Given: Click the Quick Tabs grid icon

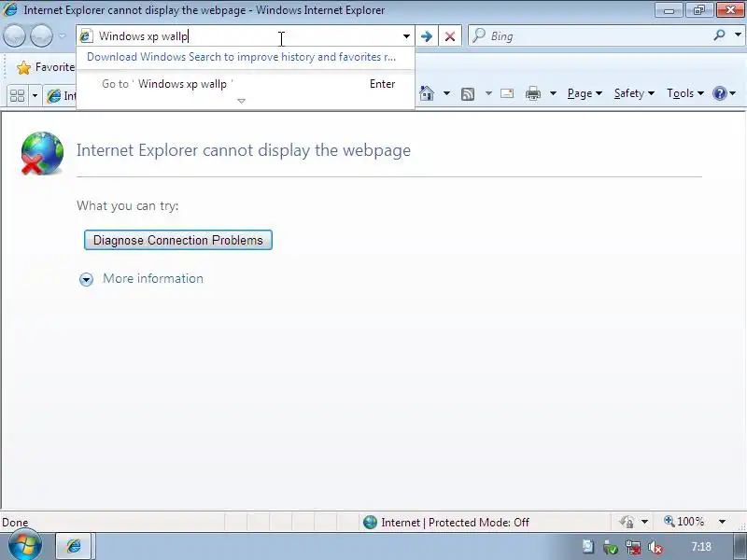Looking at the screenshot, I should pos(18,96).
